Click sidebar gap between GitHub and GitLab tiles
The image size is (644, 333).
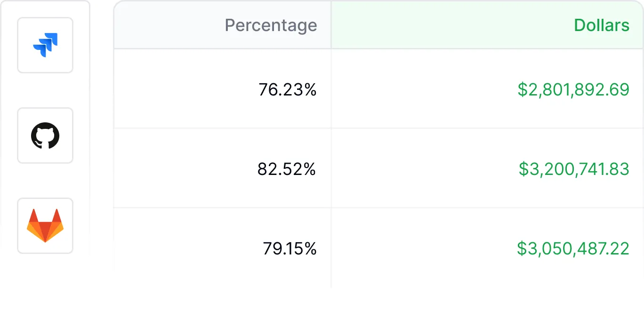pos(45,181)
